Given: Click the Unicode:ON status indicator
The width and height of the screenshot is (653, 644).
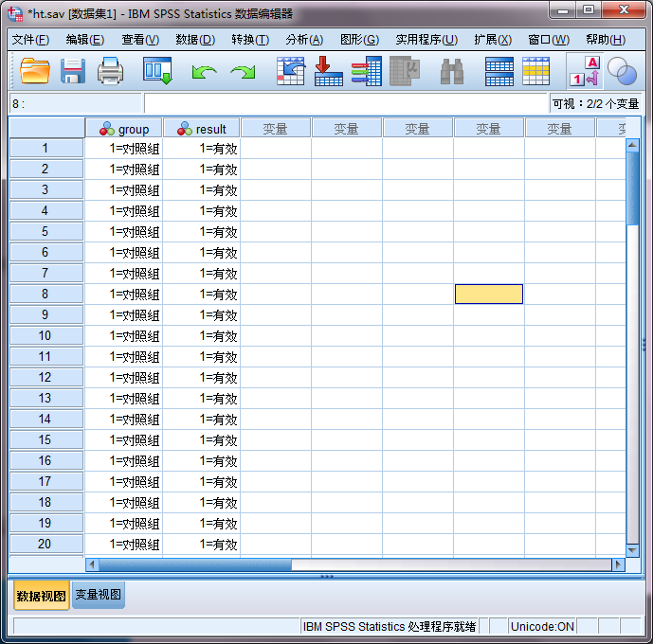Looking at the screenshot, I should (x=542, y=627).
